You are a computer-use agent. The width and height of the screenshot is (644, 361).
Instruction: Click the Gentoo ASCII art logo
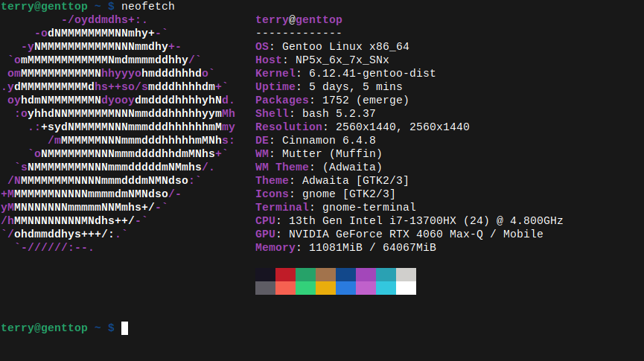click(118, 133)
